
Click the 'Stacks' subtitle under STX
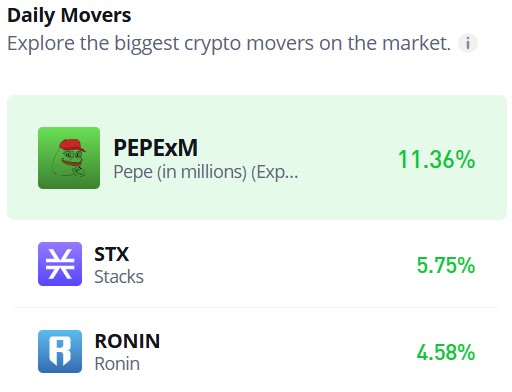[x=119, y=277]
